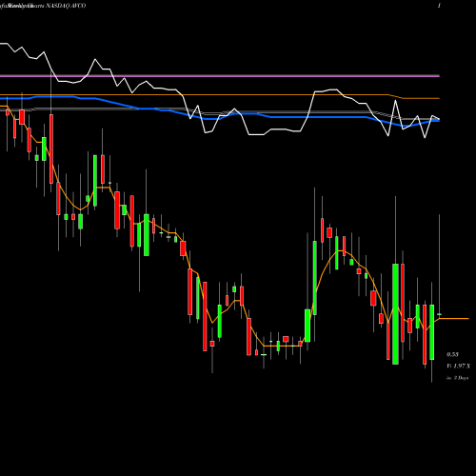The width and height of the screenshot is (476, 476).
Task: Click the magenta horizontal level line
Action: pyautogui.click(x=220, y=76)
